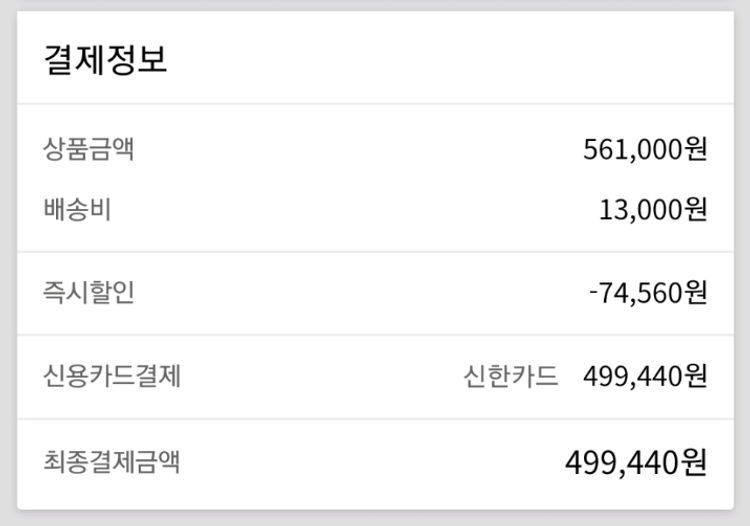
Task: Click the divider line below 배송비 row
Action: pos(375,252)
